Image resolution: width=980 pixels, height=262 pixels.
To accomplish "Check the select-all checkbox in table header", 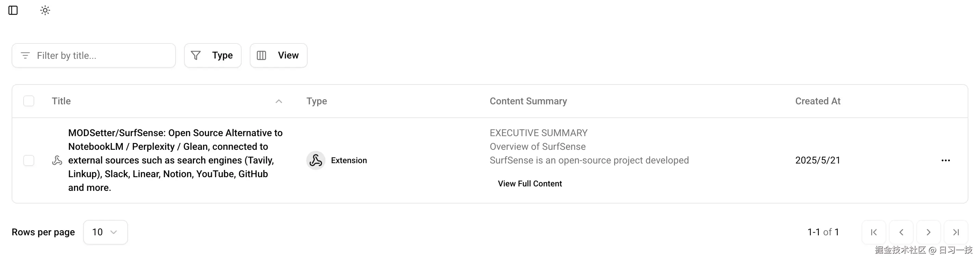I will tap(28, 101).
